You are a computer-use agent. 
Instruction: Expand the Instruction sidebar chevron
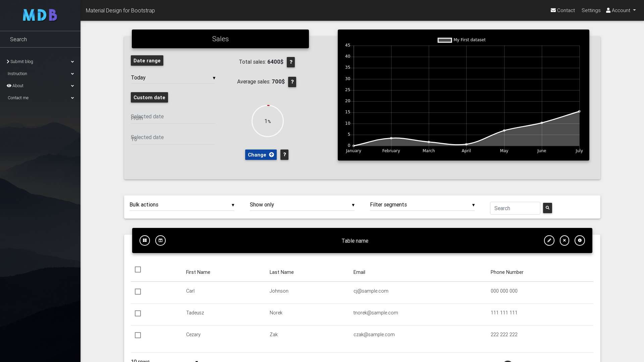coord(72,74)
